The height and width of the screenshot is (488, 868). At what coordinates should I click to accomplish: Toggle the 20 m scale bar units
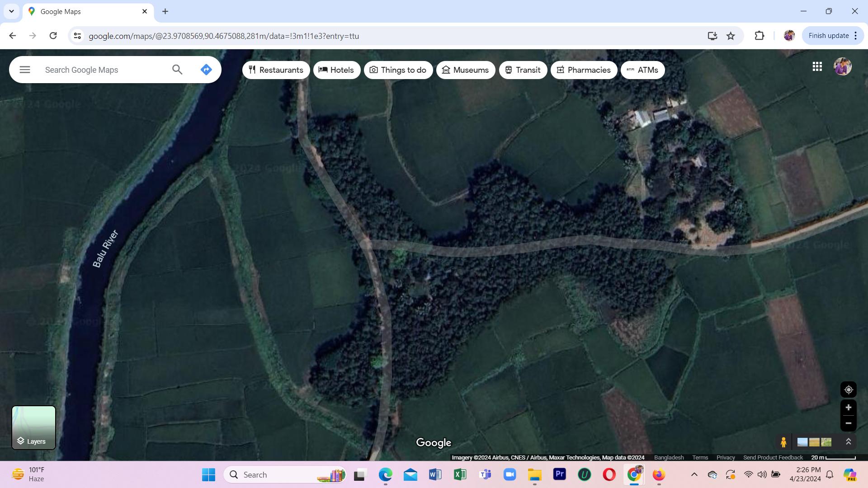click(833, 457)
